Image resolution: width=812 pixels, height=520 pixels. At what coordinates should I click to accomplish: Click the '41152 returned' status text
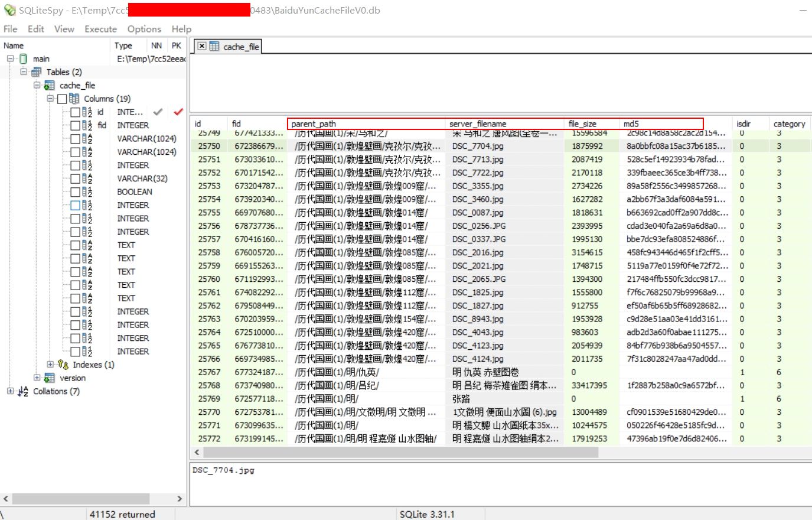coord(122,514)
